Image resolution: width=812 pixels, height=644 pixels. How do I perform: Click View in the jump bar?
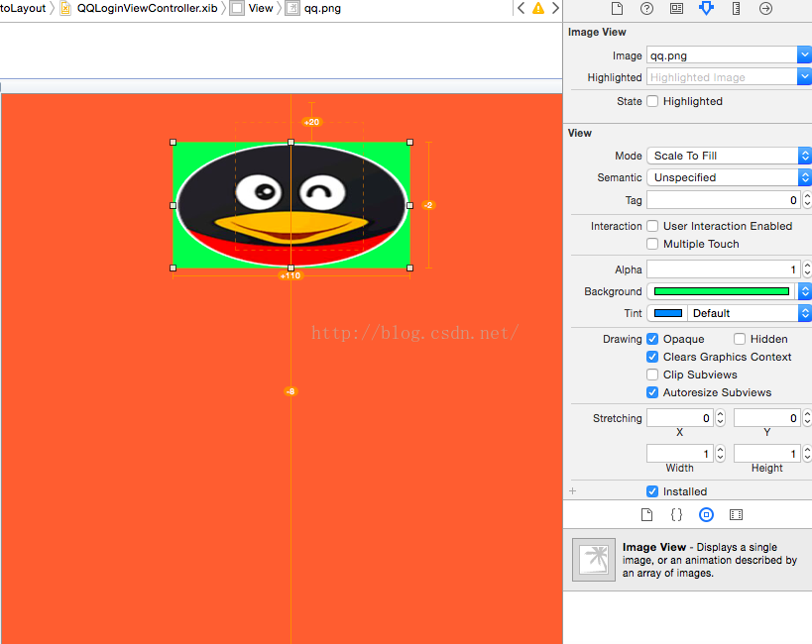click(x=261, y=8)
